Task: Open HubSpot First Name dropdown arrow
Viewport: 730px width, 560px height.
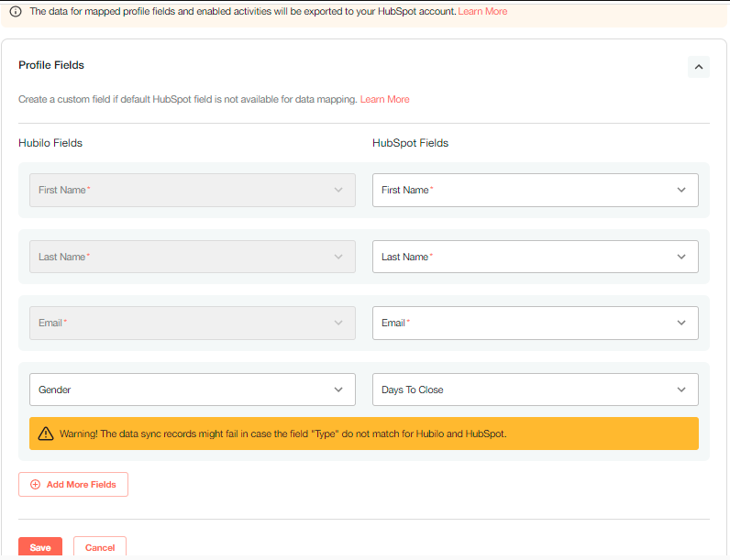Action: (x=681, y=191)
